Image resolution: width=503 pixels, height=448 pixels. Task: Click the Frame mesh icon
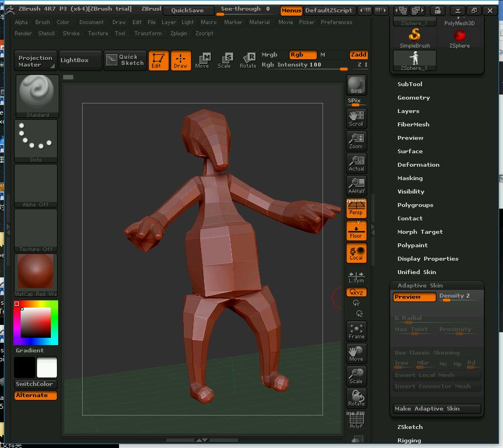click(x=356, y=331)
